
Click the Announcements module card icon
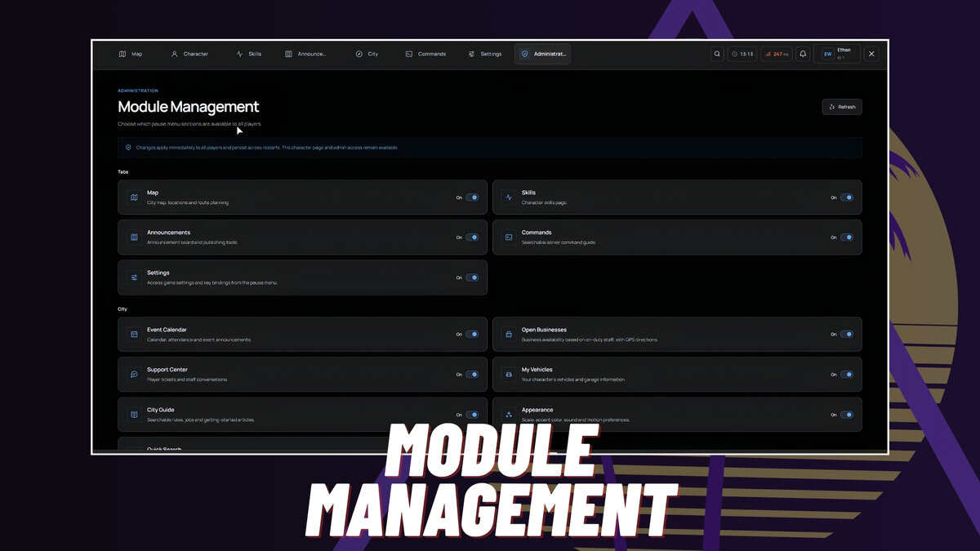click(134, 238)
